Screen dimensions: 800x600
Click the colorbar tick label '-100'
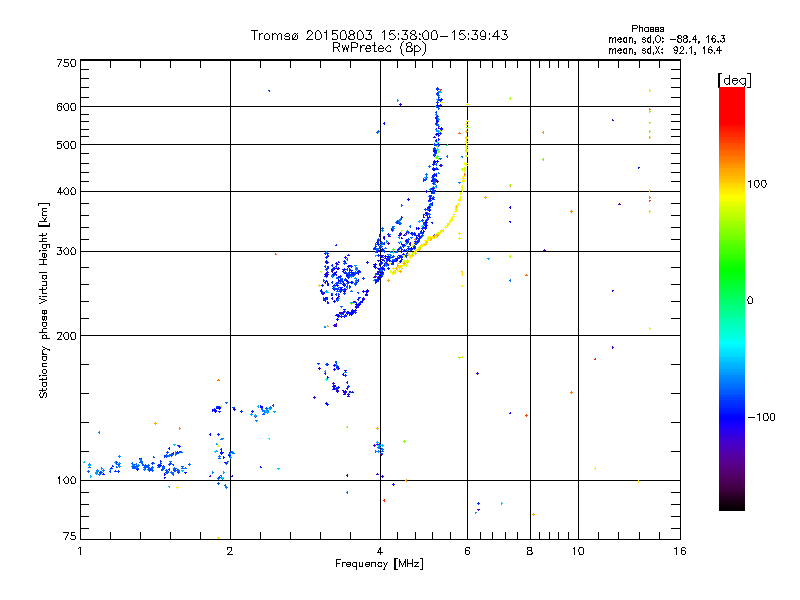tap(761, 417)
